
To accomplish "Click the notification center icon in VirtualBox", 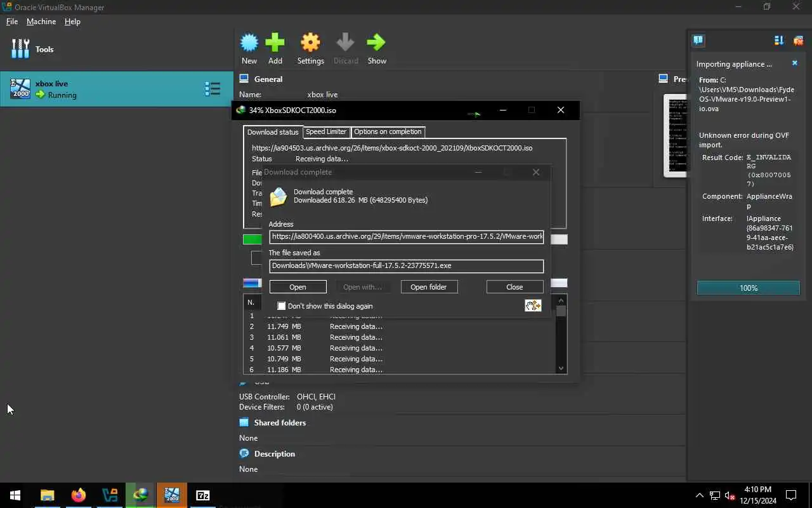I will 698,40.
